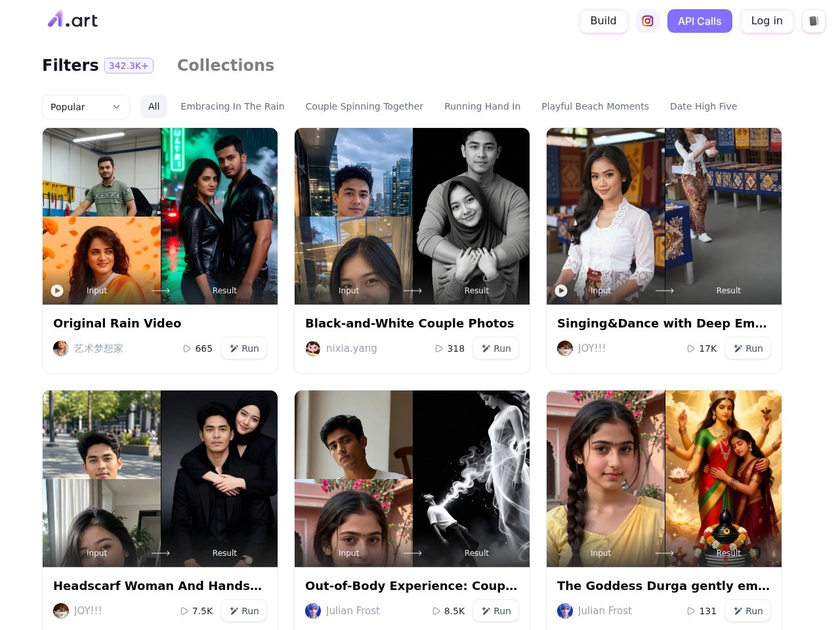The height and width of the screenshot is (630, 840).
Task: Open the Instagram icon link
Action: [x=648, y=21]
